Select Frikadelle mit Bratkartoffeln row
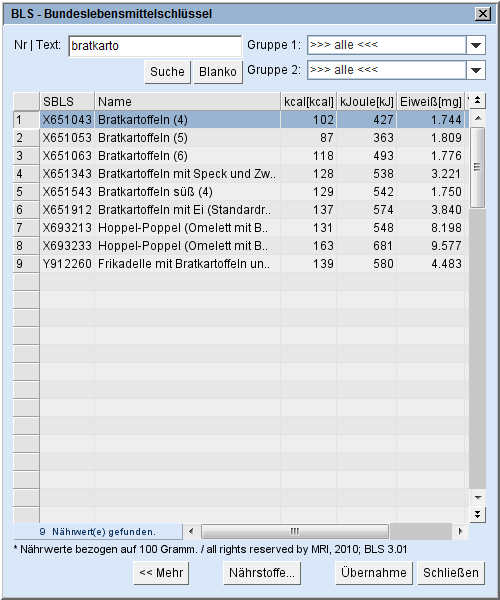The image size is (500, 600). click(240, 264)
